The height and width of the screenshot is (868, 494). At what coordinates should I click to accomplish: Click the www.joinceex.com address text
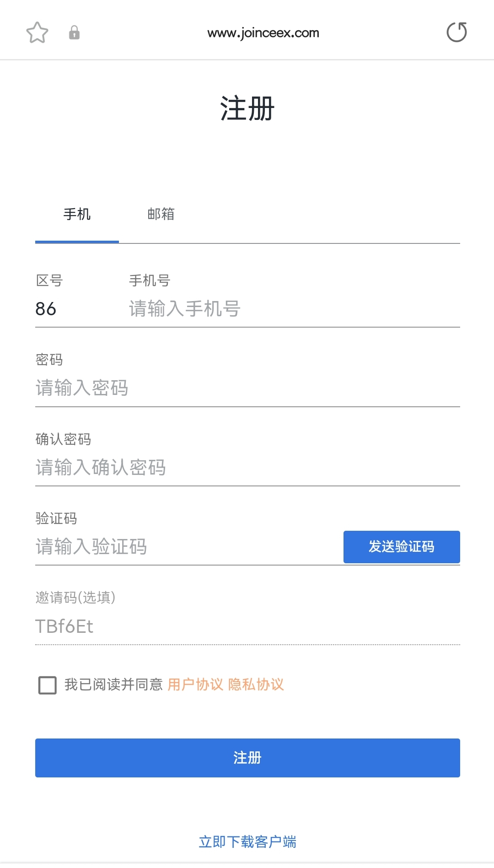pos(263,33)
